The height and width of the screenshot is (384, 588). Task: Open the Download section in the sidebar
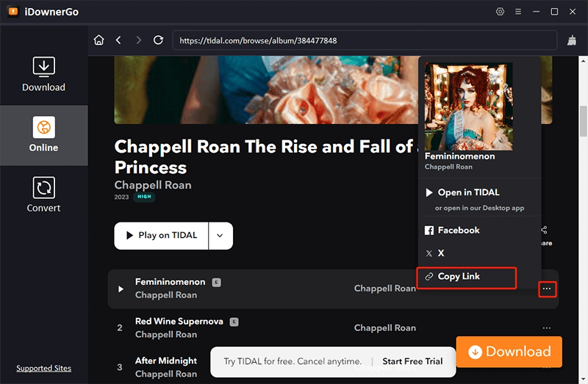[43, 74]
